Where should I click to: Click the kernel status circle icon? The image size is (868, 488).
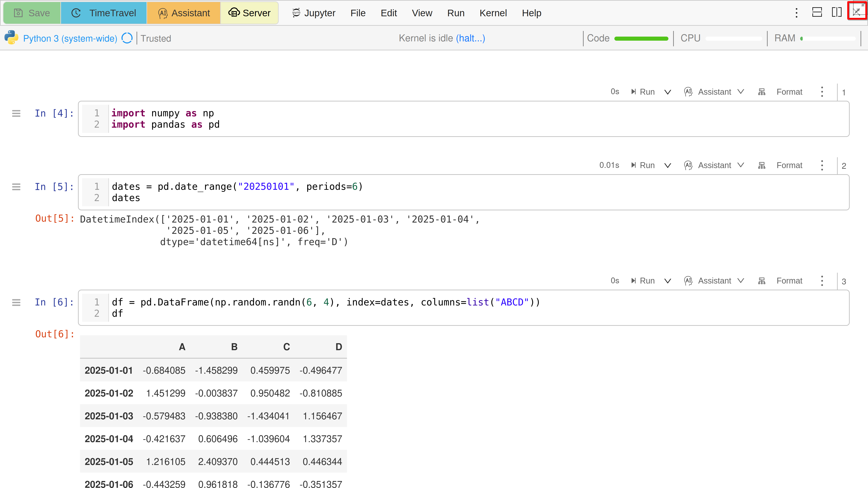point(127,38)
